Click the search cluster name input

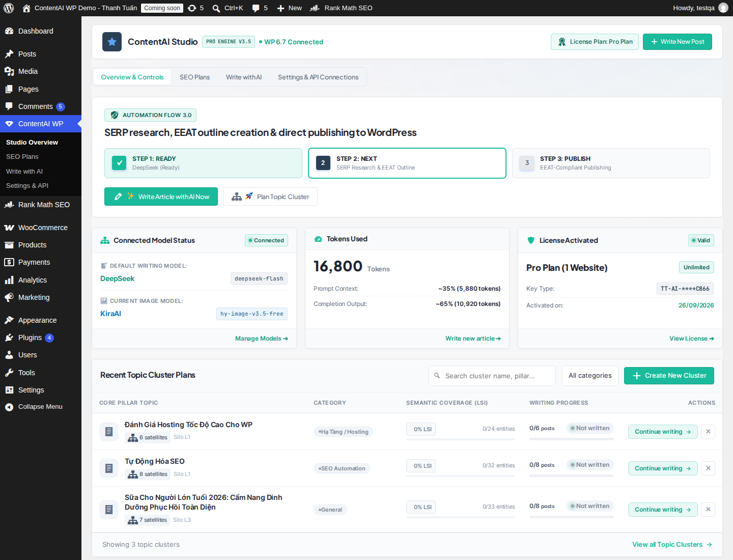[492, 376]
